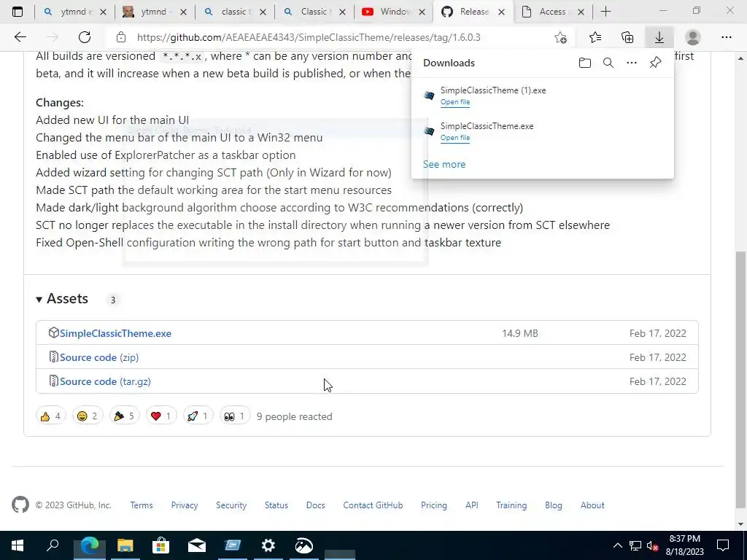React with laugh emoji
The height and width of the screenshot is (560, 747).
tap(88, 416)
